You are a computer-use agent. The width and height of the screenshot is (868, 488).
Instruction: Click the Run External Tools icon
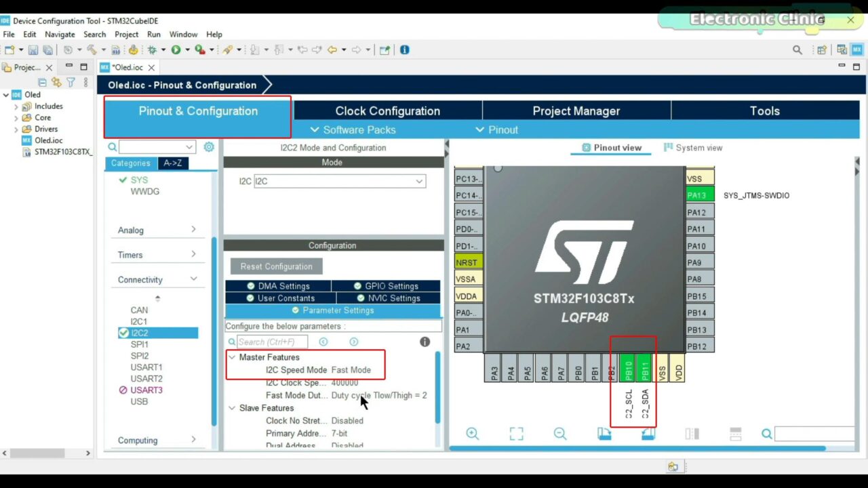[x=199, y=50]
